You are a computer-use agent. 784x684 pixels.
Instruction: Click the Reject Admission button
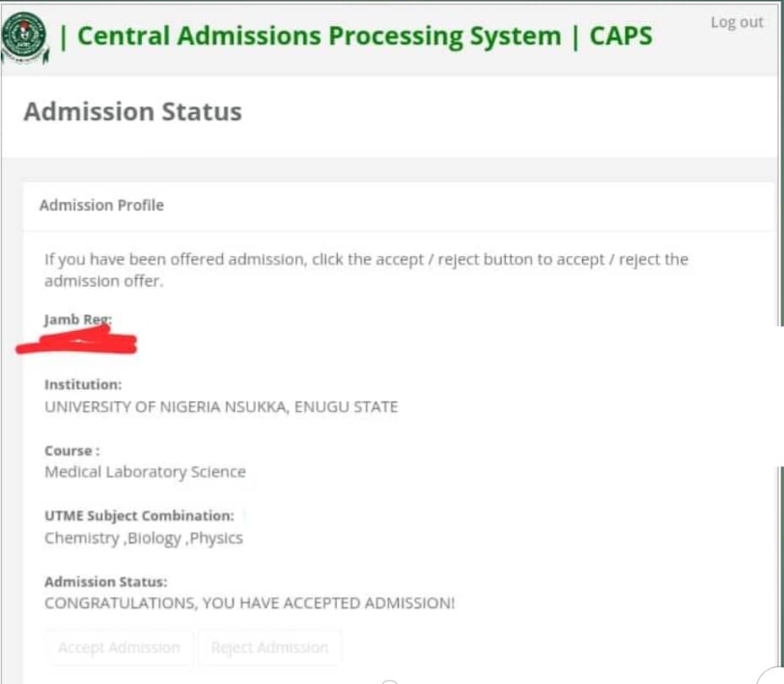coord(269,648)
